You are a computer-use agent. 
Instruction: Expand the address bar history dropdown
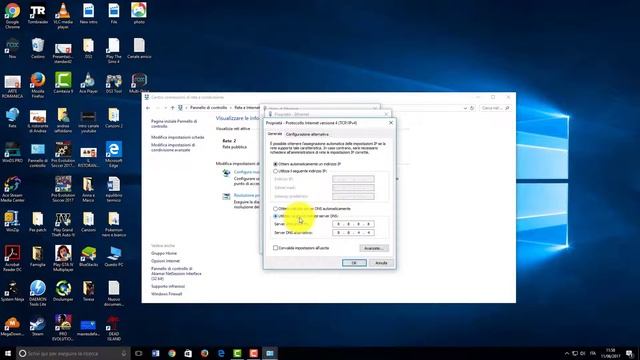click(465, 108)
